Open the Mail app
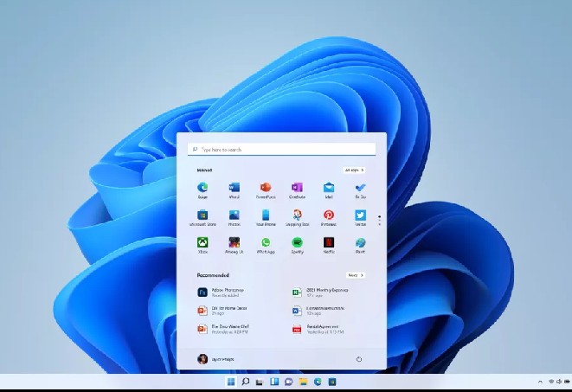The width and height of the screenshot is (572, 392). pos(329,190)
